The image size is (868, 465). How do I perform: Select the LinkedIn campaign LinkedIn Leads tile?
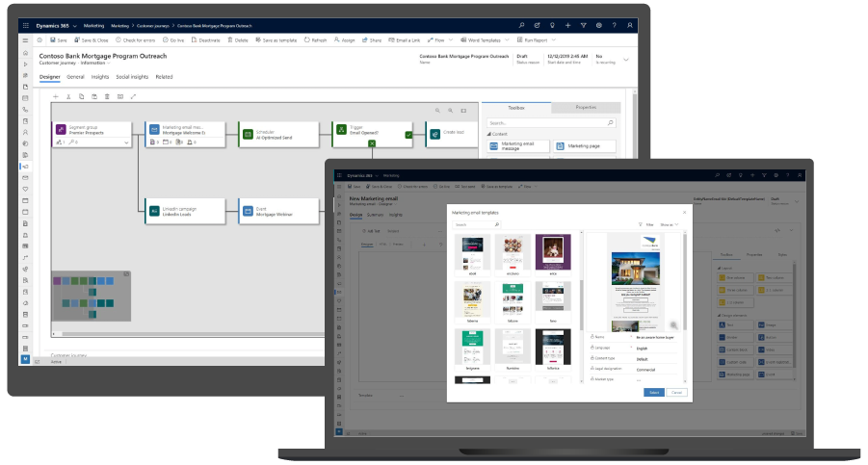pyautogui.click(x=185, y=211)
